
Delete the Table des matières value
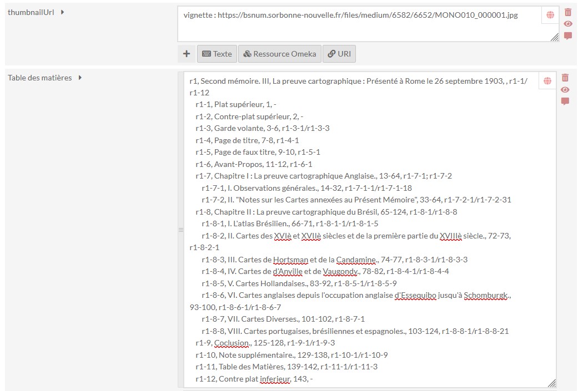[565, 78]
